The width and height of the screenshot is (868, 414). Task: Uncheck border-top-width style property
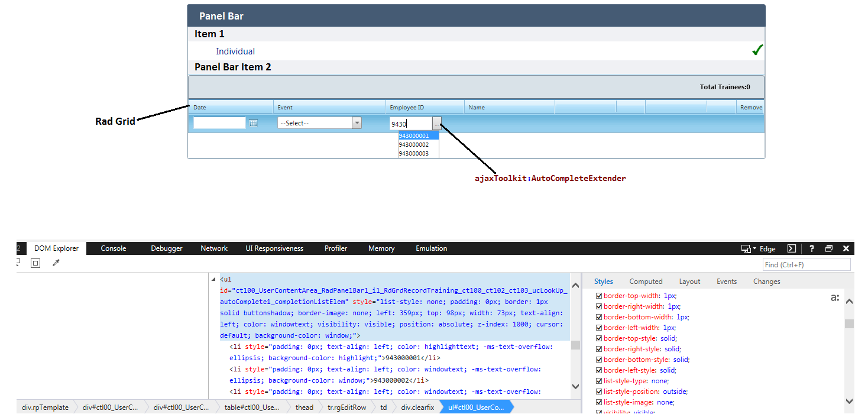(599, 296)
